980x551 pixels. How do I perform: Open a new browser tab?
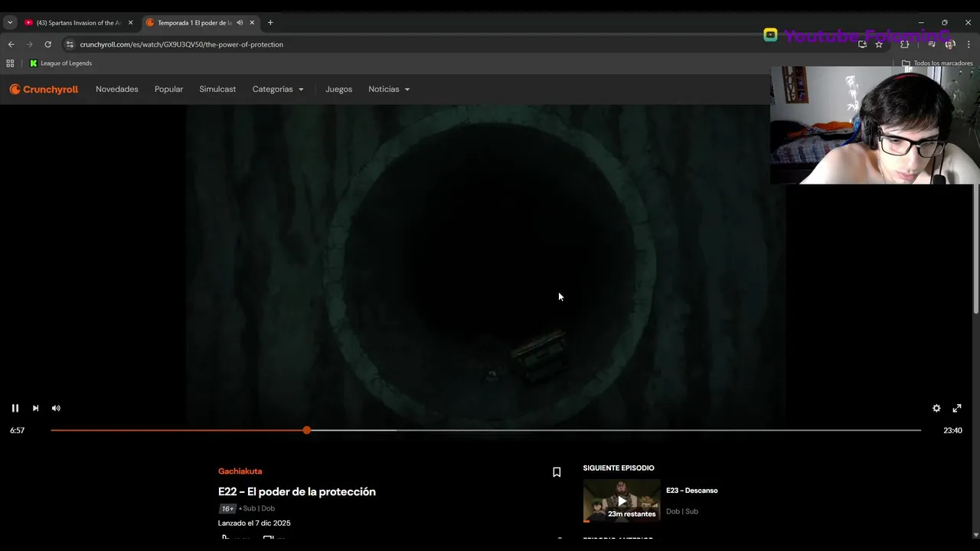270,23
